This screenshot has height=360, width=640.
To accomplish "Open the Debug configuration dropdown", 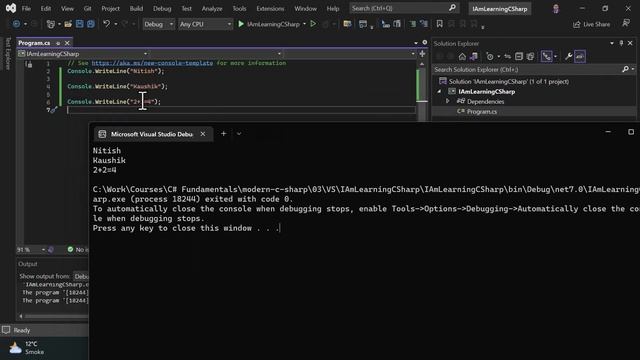I will pos(158,24).
